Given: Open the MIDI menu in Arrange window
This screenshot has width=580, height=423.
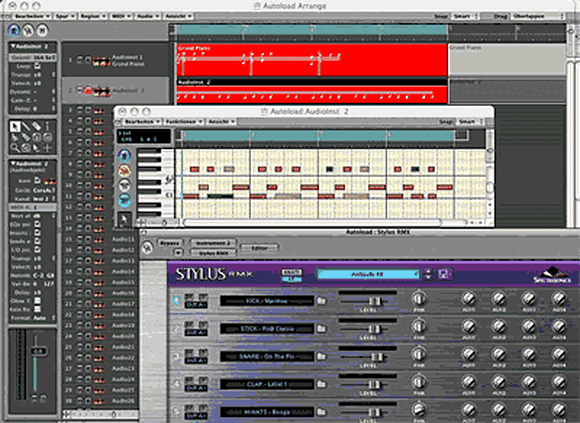Looking at the screenshot, I should pyautogui.click(x=121, y=16).
